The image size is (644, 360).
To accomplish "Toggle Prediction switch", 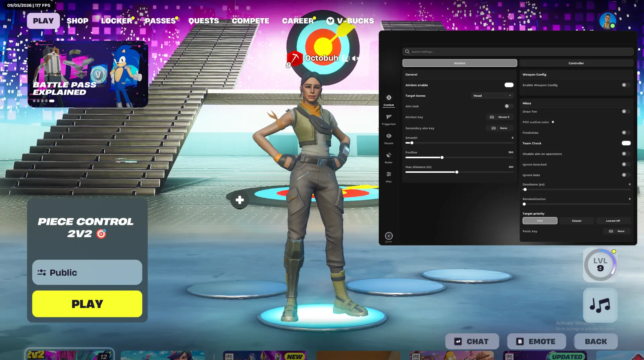I will 626,133.
